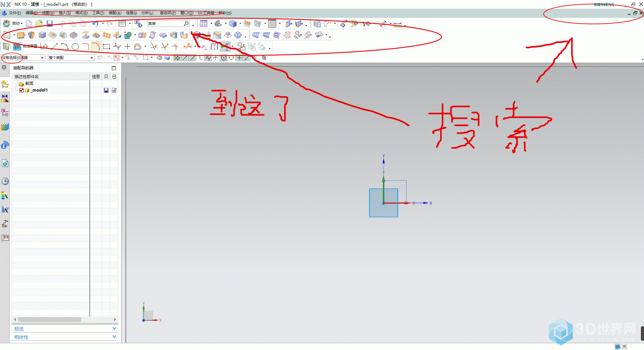Select the Fillet sketch tool

[x=86, y=46]
